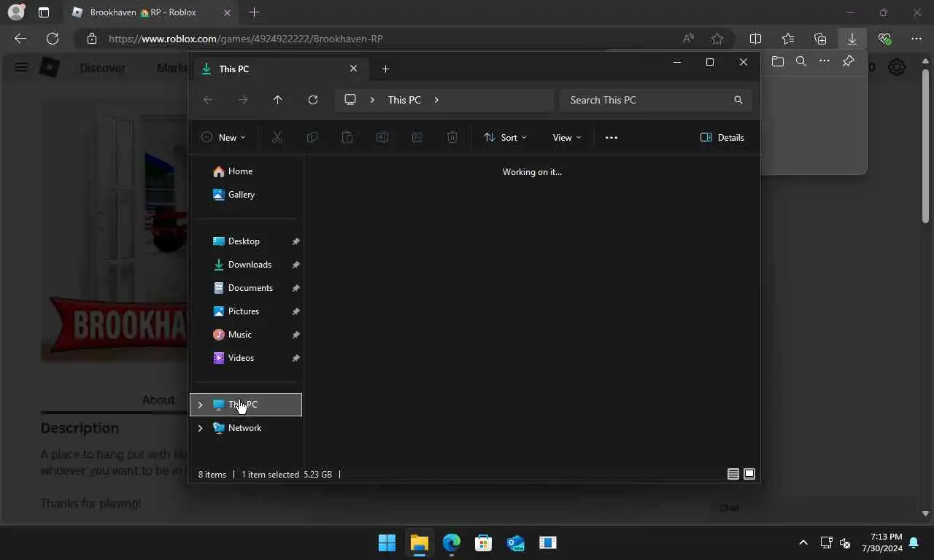934x560 pixels.
Task: Close the This PC tab
Action: (x=354, y=69)
